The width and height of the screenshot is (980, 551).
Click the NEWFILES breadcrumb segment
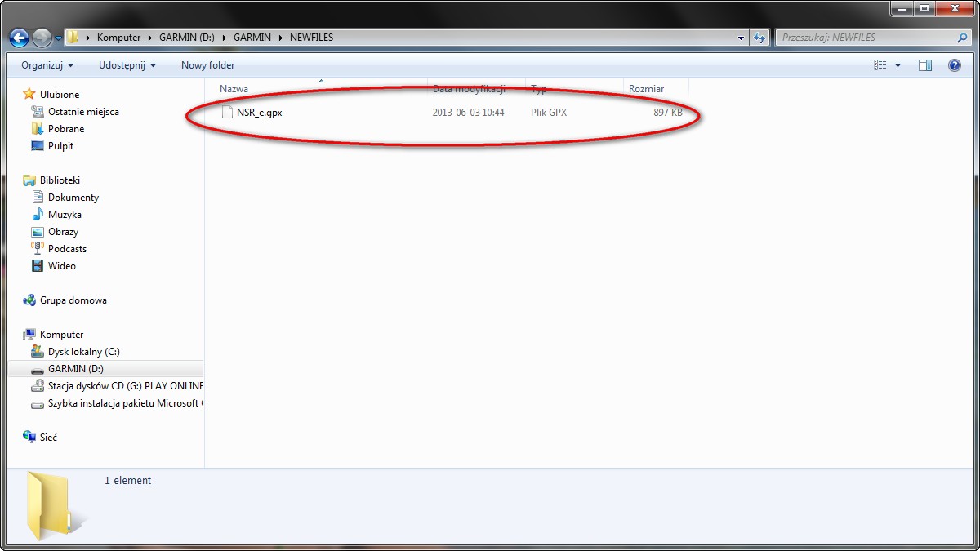coord(311,38)
